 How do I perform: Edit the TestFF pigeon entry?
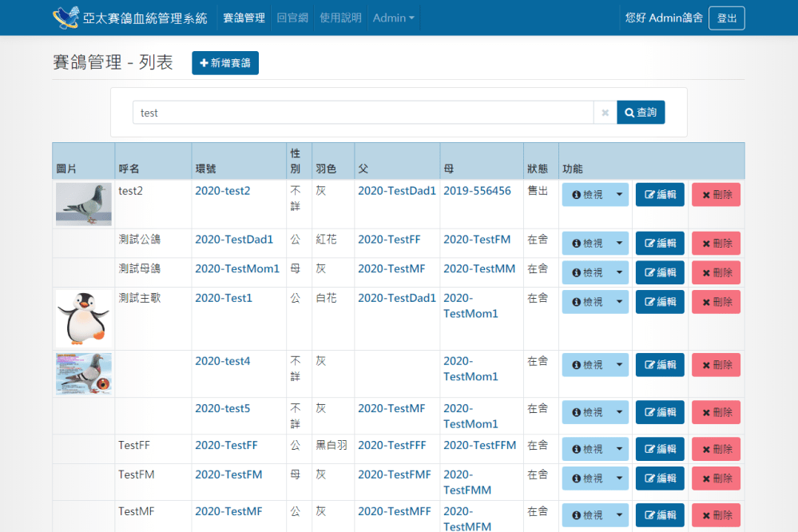click(x=660, y=450)
